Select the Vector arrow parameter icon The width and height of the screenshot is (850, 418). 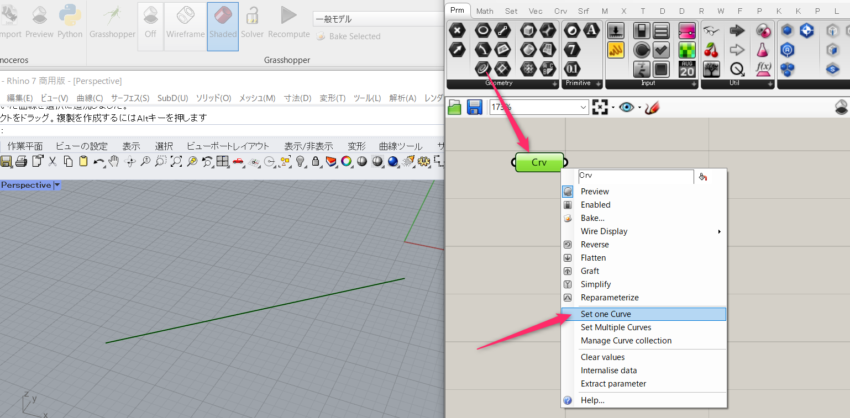pyautogui.click(x=458, y=49)
